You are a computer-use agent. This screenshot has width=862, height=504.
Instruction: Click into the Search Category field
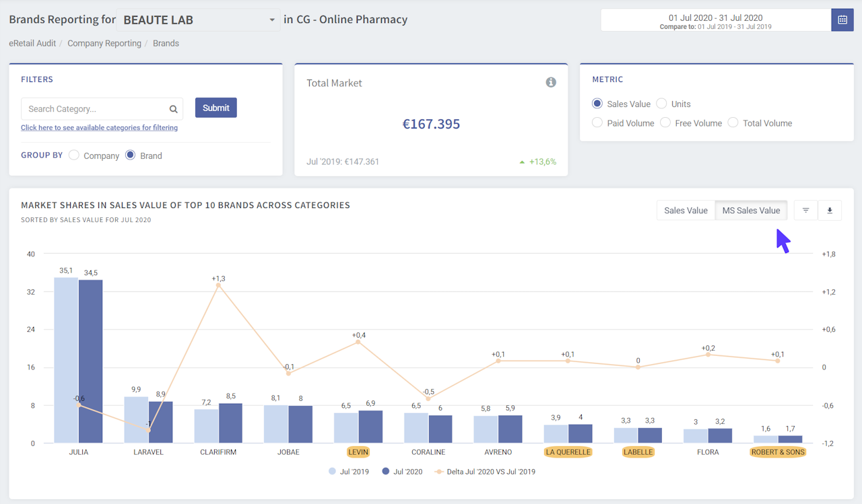[x=94, y=109]
